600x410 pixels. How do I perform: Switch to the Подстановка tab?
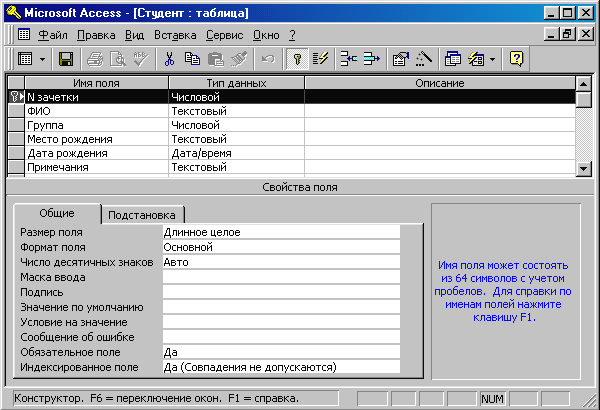pos(142,215)
